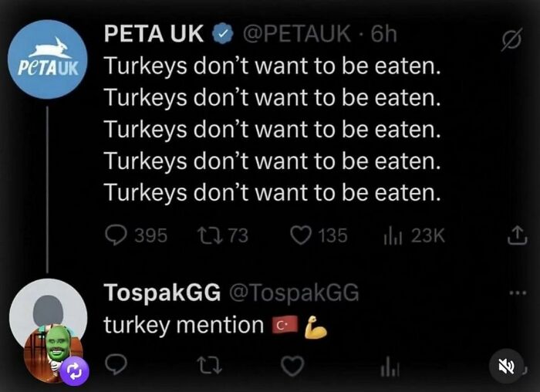View analytics on TospakGG's reply

click(x=390, y=367)
